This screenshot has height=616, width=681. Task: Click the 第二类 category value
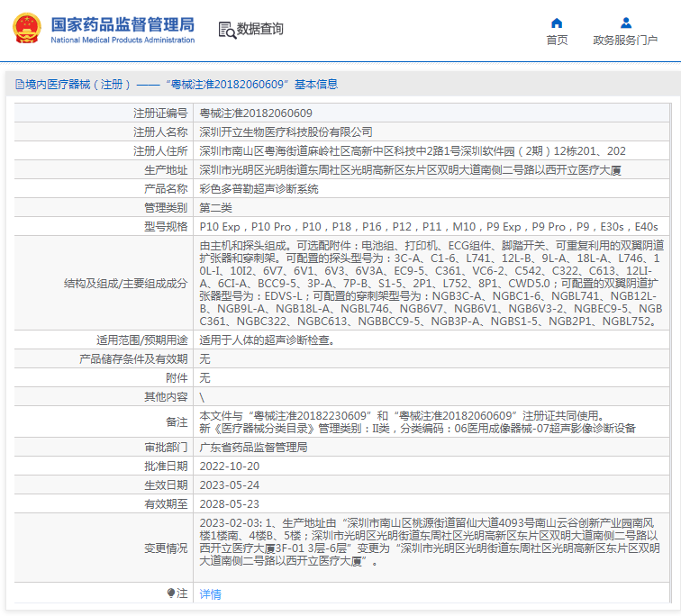coord(216,207)
